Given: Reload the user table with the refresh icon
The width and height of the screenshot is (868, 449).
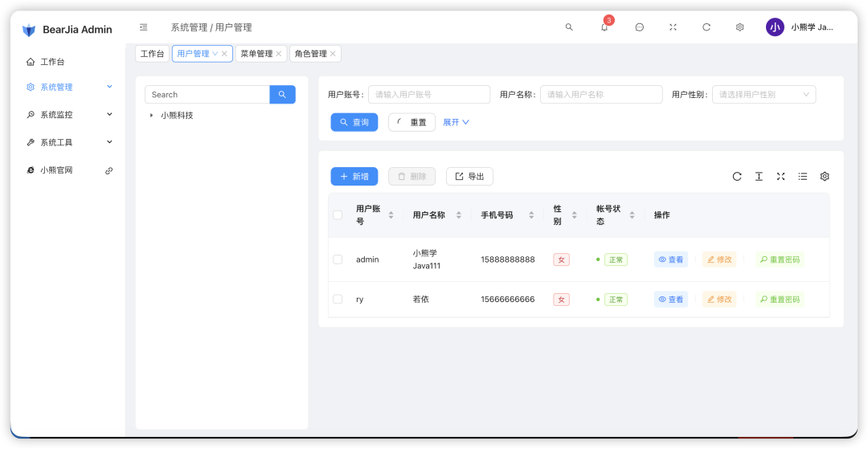Looking at the screenshot, I should tap(737, 177).
